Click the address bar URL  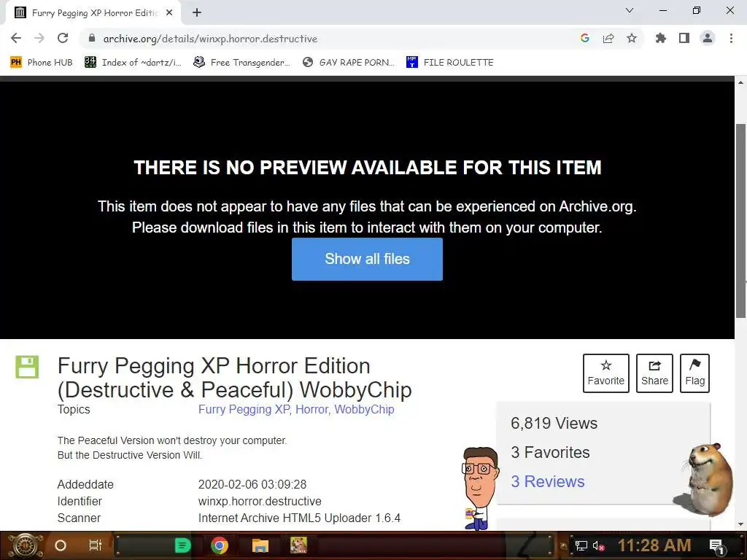coord(210,39)
